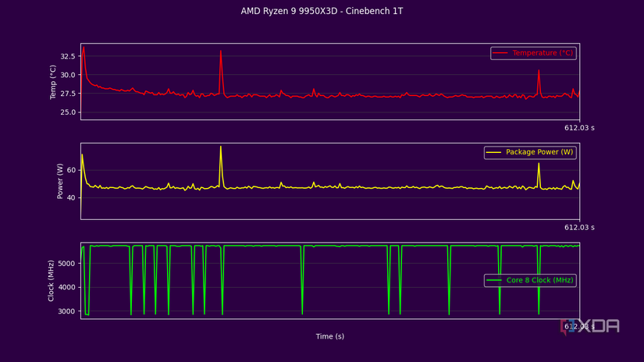The width and height of the screenshot is (644, 362).
Task: Click the Time (s) axis label
Action: click(x=329, y=336)
